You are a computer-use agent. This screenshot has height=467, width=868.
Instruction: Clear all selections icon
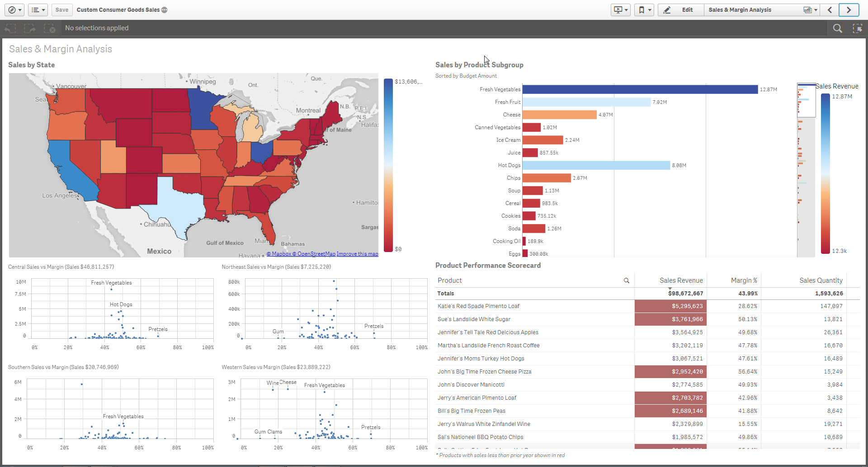(49, 28)
